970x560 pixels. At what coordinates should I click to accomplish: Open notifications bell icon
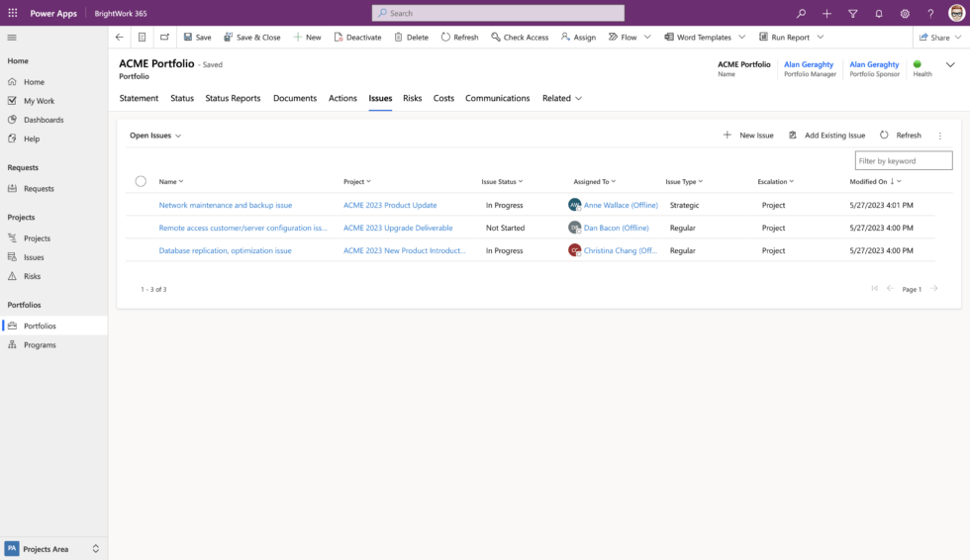[x=878, y=14]
